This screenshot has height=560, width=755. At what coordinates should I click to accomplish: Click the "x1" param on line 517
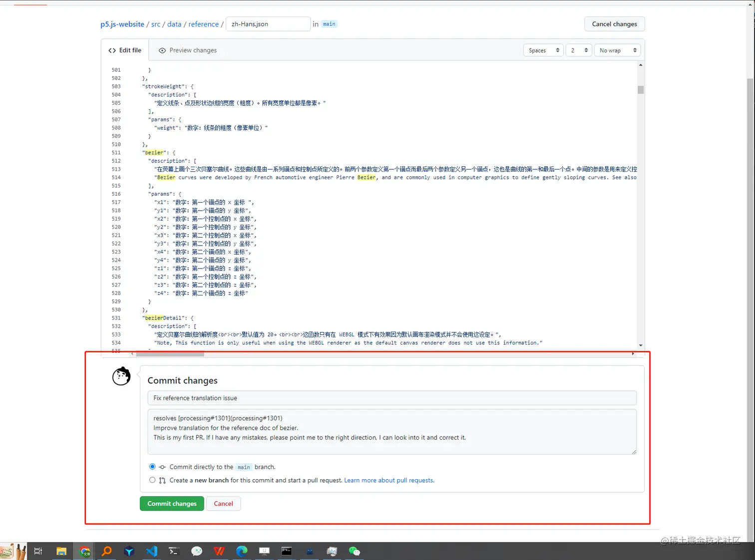(160, 202)
